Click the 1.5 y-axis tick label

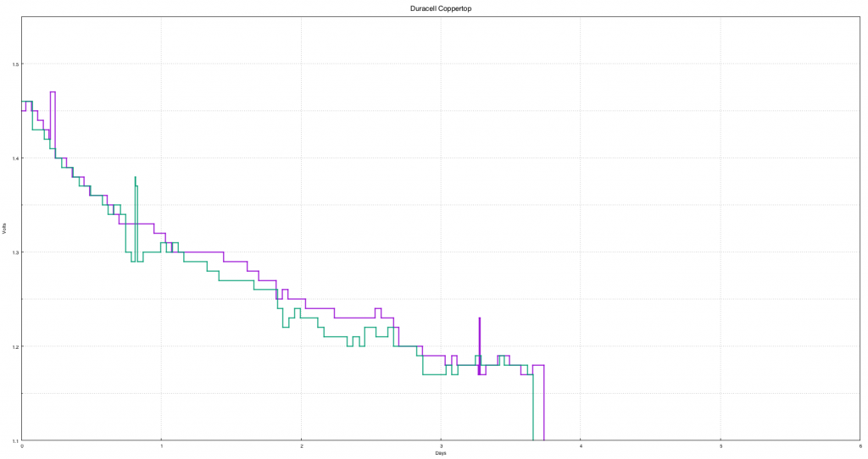point(15,64)
